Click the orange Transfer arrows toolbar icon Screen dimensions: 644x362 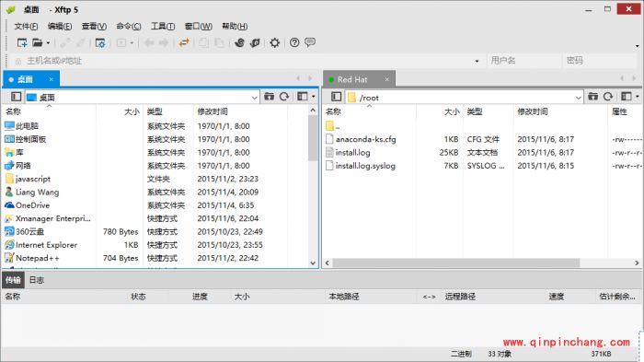[184, 42]
